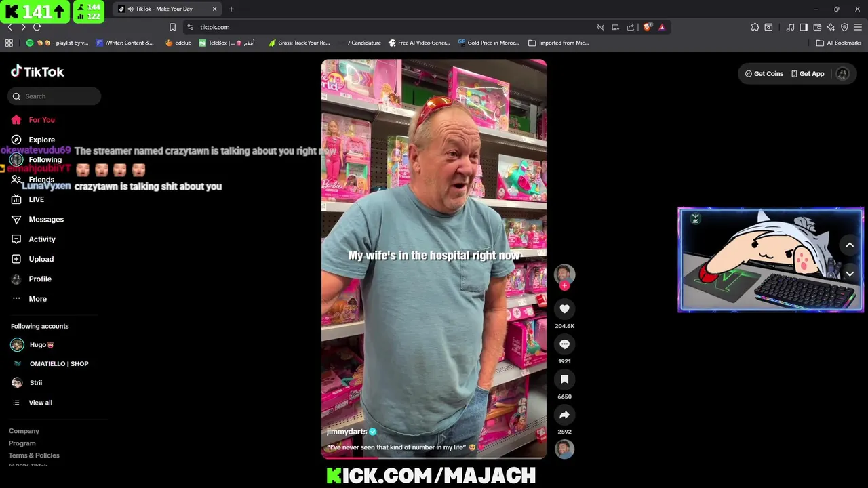868x488 pixels.
Task: Open the edclub bookmark
Action: (x=178, y=43)
